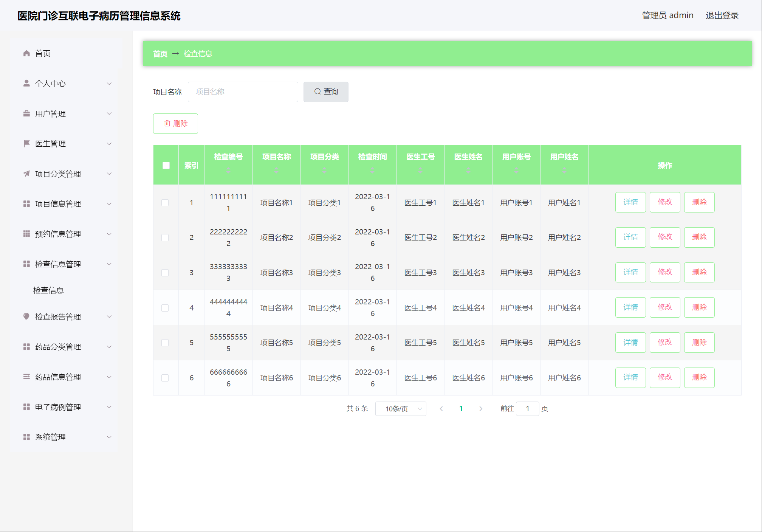Viewport: 762px width, 532px height.
Task: Click the flag icon beside 医生管理
Action: (26, 143)
